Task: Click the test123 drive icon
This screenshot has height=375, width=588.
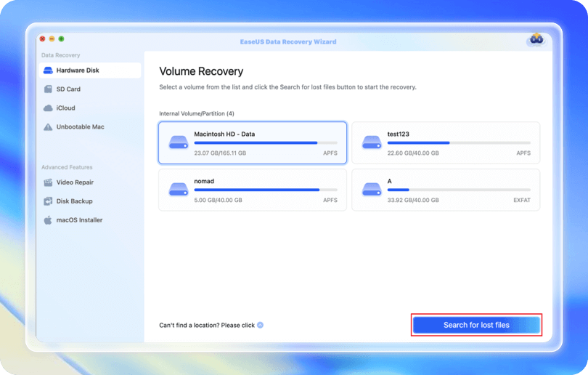Action: (372, 142)
